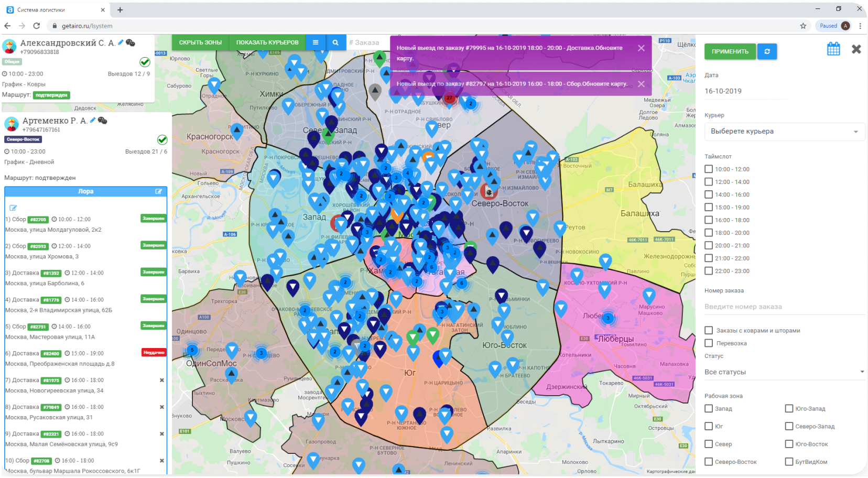The height and width of the screenshot is (478, 868).
Task: Select the Юго-Восток working zone checkbox
Action: click(x=789, y=444)
